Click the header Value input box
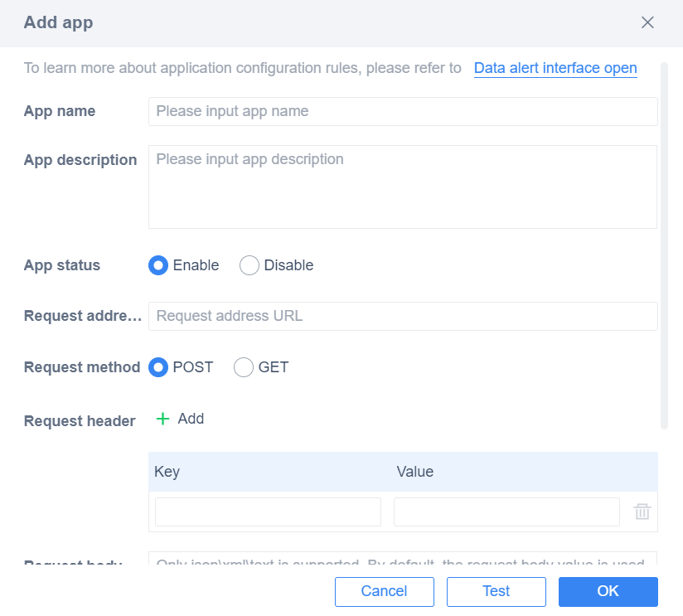The image size is (683, 616). [x=506, y=512]
